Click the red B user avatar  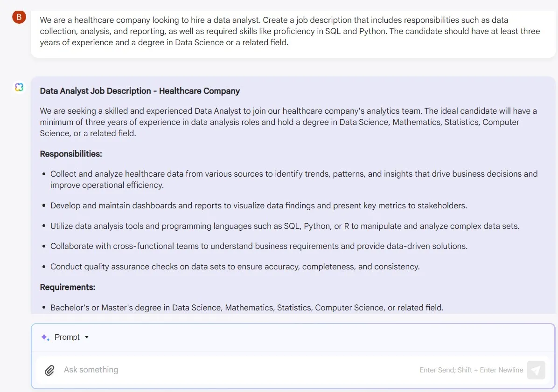pos(19,17)
